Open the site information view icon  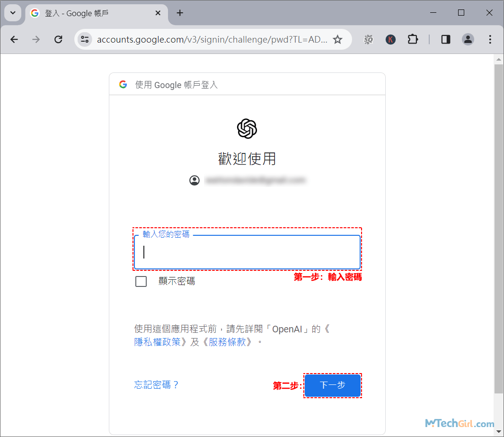(84, 39)
